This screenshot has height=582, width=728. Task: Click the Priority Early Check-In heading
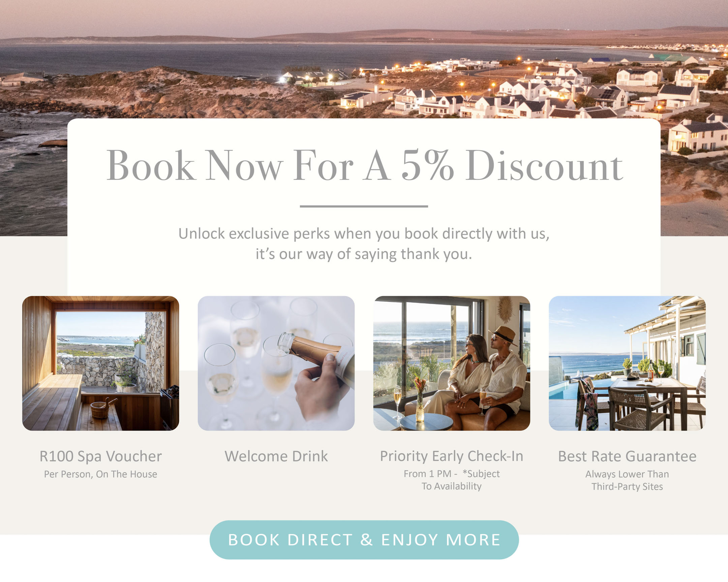452,456
